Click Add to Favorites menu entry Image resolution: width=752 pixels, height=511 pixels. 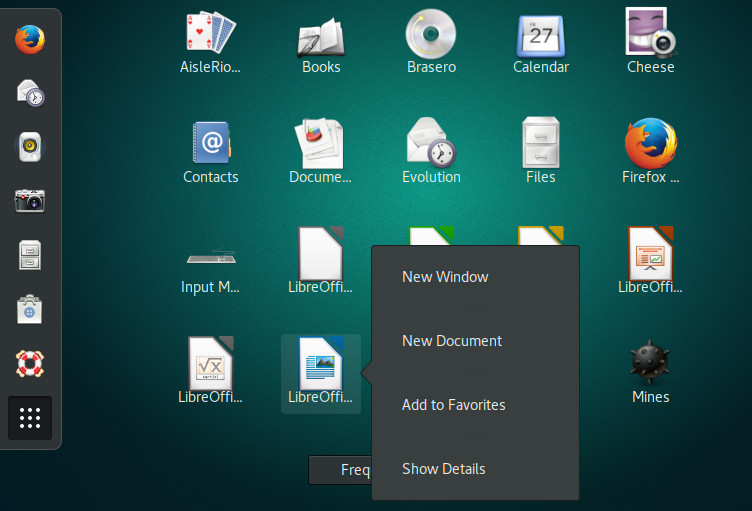pyautogui.click(x=454, y=405)
